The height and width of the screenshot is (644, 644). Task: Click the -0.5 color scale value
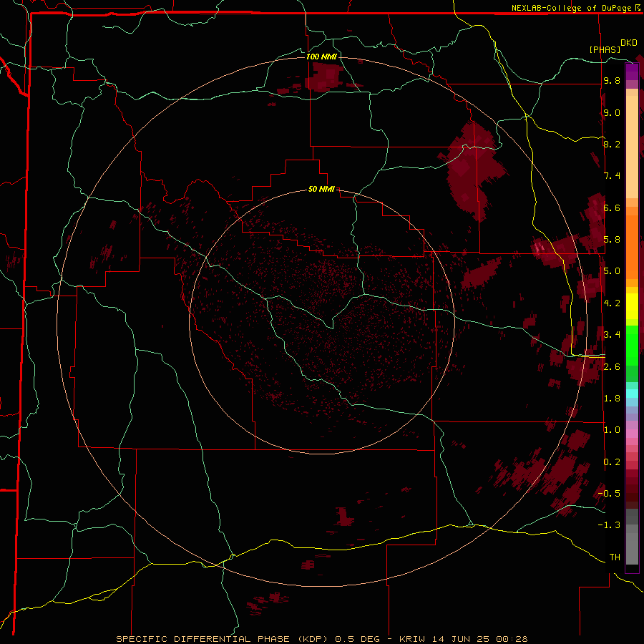click(x=609, y=494)
